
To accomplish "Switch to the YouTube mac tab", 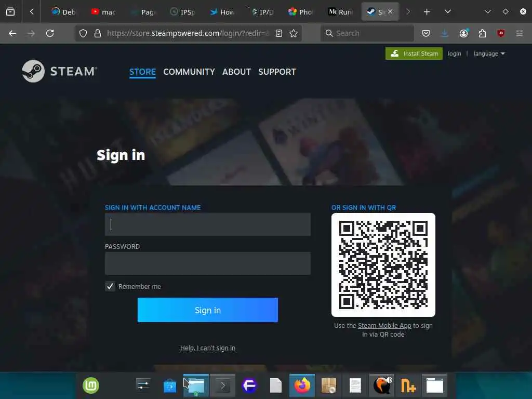I will pyautogui.click(x=103, y=12).
